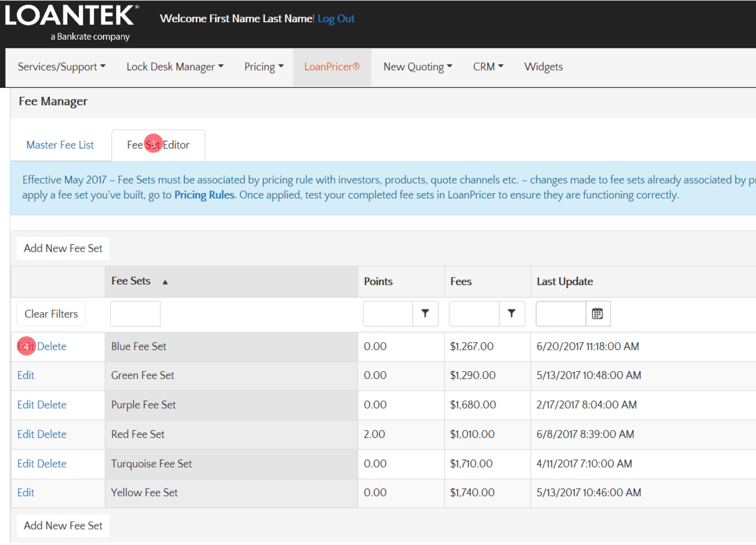Click the Fees column filter icon
Viewport: 756px width, 545px height.
point(511,313)
